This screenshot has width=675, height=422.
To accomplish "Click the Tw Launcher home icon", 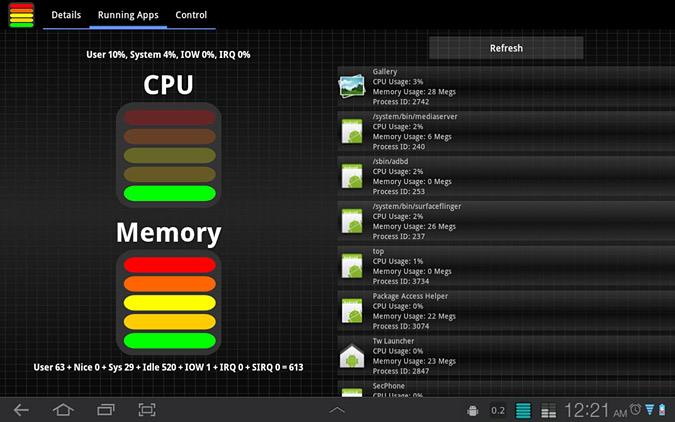I will (352, 356).
